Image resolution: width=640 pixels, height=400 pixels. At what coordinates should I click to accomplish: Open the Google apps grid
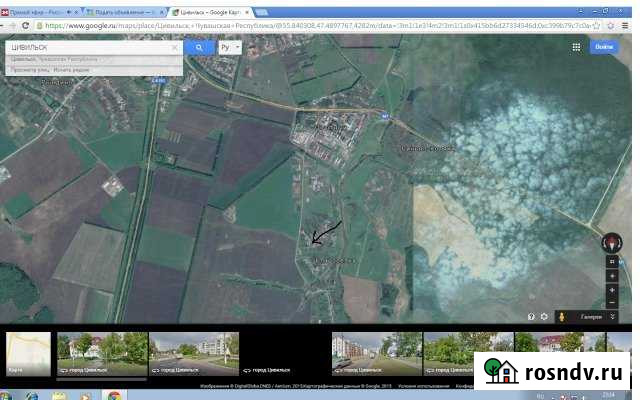point(576,46)
